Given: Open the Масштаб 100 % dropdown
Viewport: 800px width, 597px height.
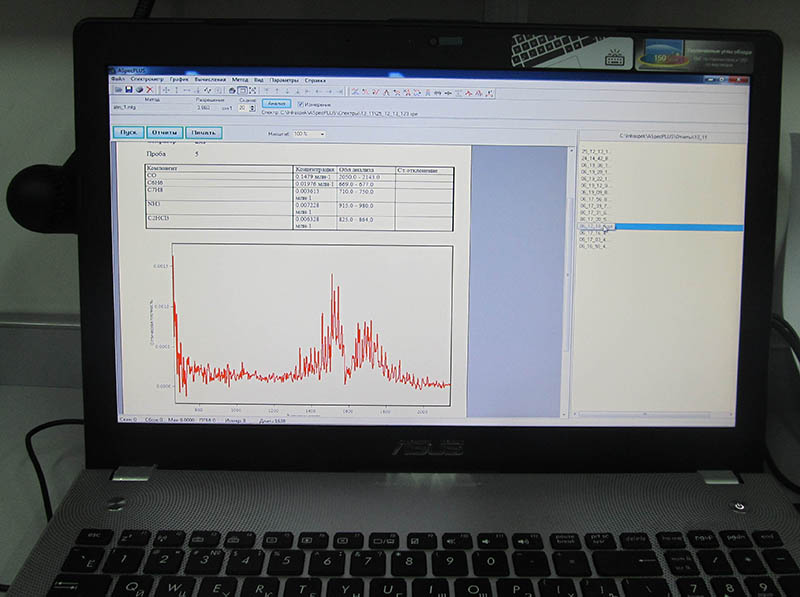Looking at the screenshot, I should [309, 134].
